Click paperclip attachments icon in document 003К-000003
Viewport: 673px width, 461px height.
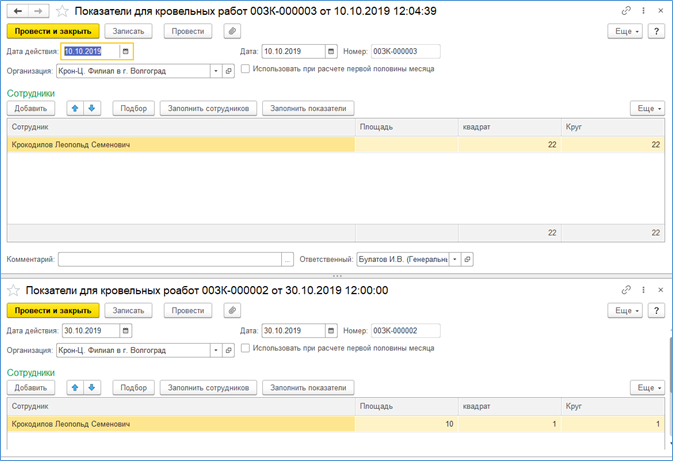pyautogui.click(x=232, y=31)
